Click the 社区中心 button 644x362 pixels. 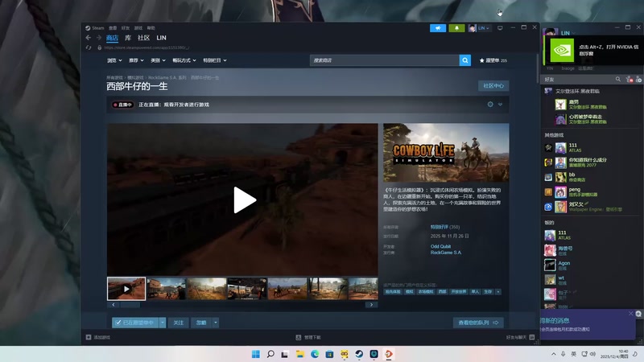(x=493, y=86)
